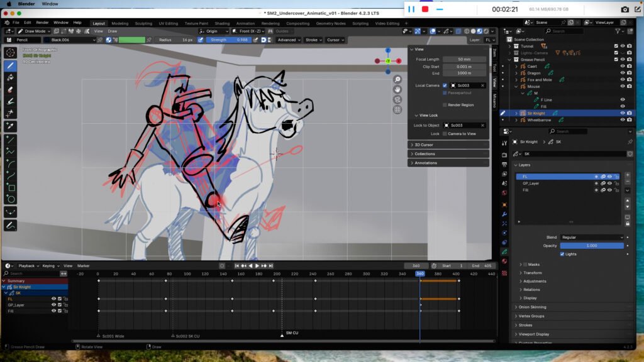Screen dimensions: 644x362
Task: Select the Curve tool
Action: click(11, 176)
